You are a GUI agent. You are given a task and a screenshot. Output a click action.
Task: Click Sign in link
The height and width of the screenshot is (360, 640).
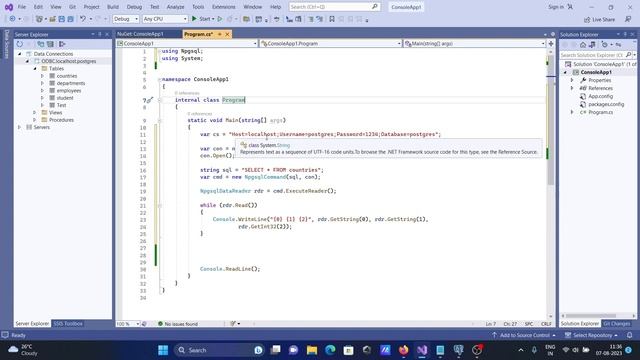pyautogui.click(x=556, y=7)
